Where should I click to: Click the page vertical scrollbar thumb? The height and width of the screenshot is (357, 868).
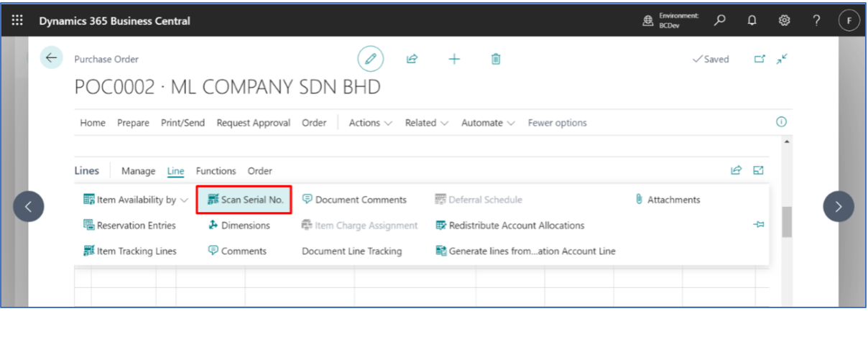click(x=787, y=222)
